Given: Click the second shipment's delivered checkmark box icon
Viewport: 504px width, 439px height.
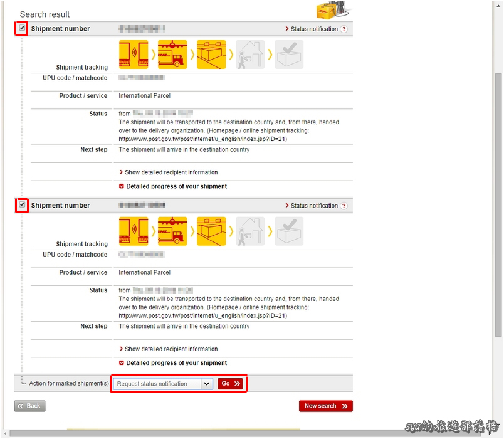Looking at the screenshot, I should pyautogui.click(x=289, y=231).
